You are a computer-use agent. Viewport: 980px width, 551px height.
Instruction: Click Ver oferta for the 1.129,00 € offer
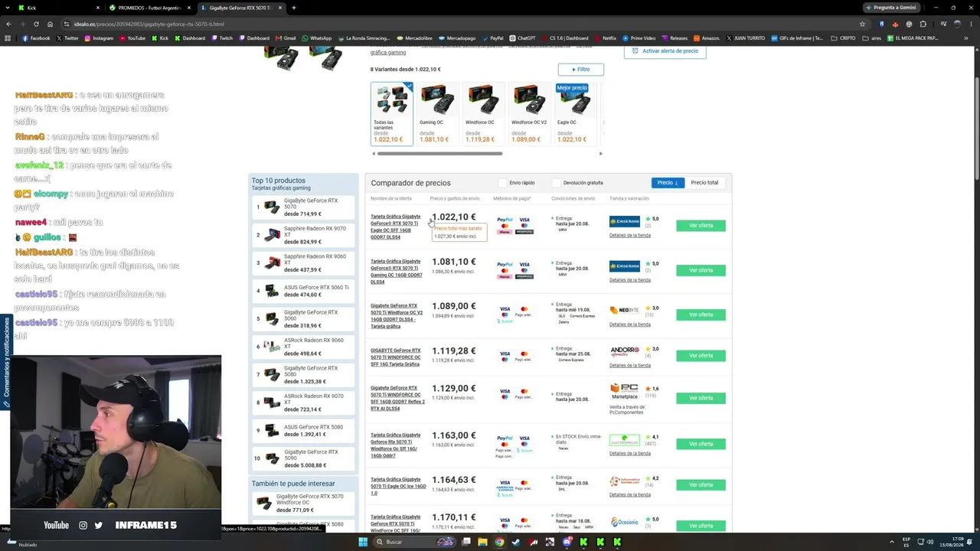pos(701,398)
